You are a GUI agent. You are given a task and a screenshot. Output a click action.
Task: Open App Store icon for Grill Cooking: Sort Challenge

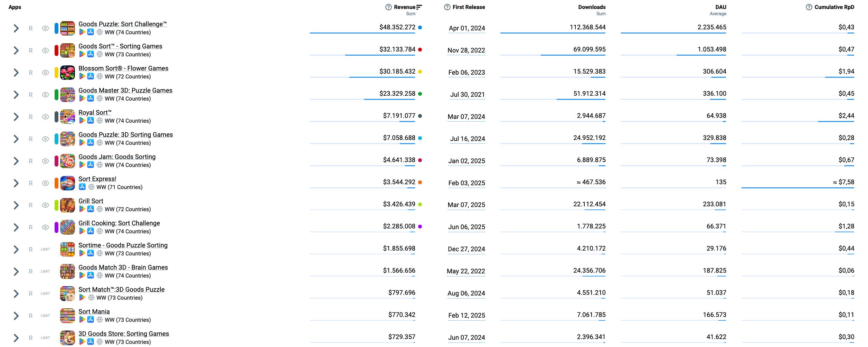(91, 231)
